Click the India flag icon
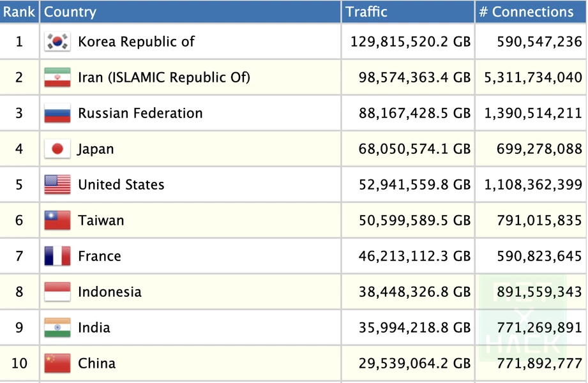This screenshot has width=588, height=383. [57, 327]
